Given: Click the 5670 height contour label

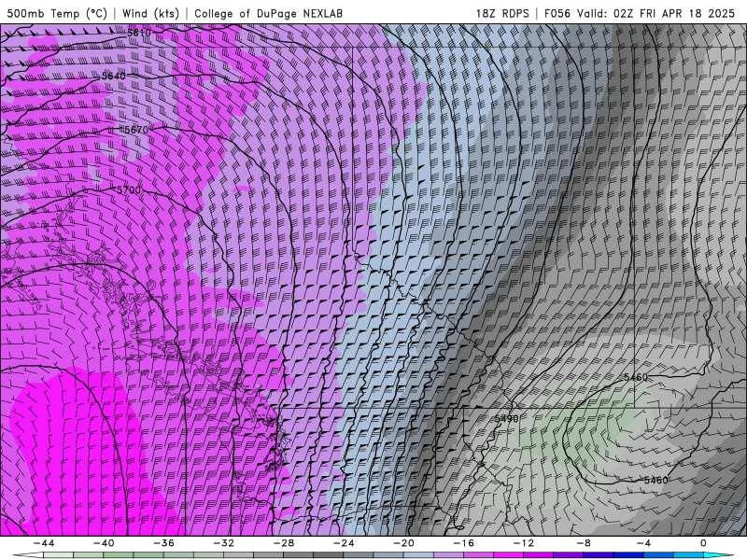Looking at the screenshot, I should (x=136, y=130).
